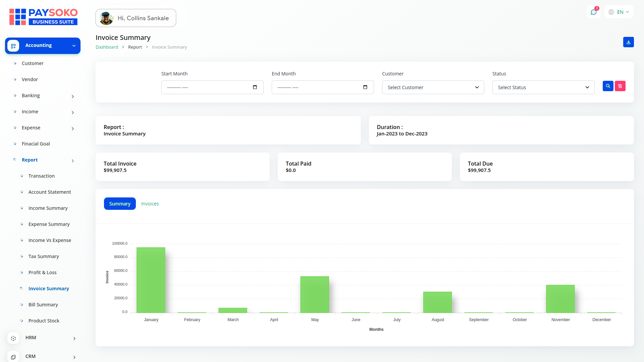Click the CRM sidebar icon
Screen dimensions: 644x362
coord(13,357)
